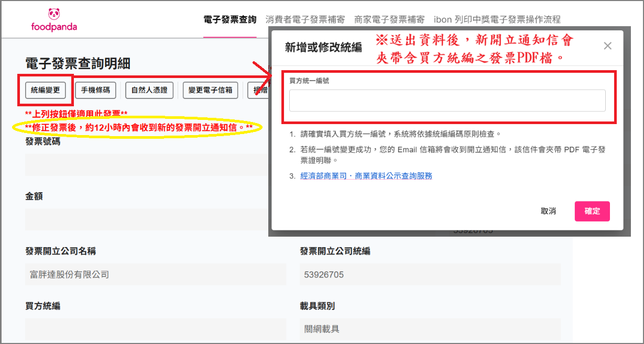The height and width of the screenshot is (344, 644).
Task: Click the foodpanda logo
Action: [x=54, y=20]
